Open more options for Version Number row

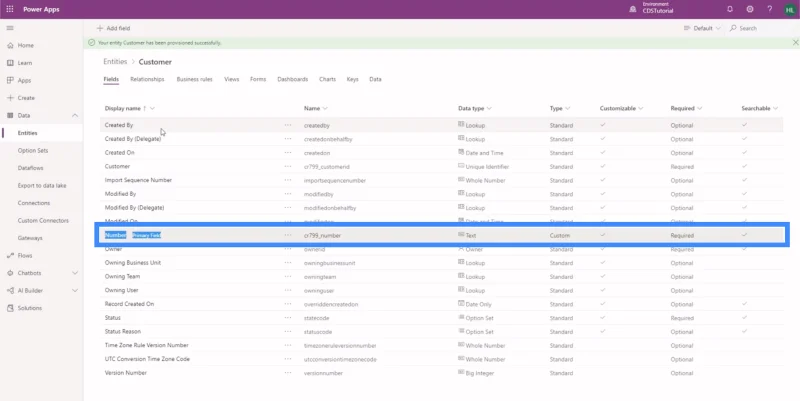[288, 373]
